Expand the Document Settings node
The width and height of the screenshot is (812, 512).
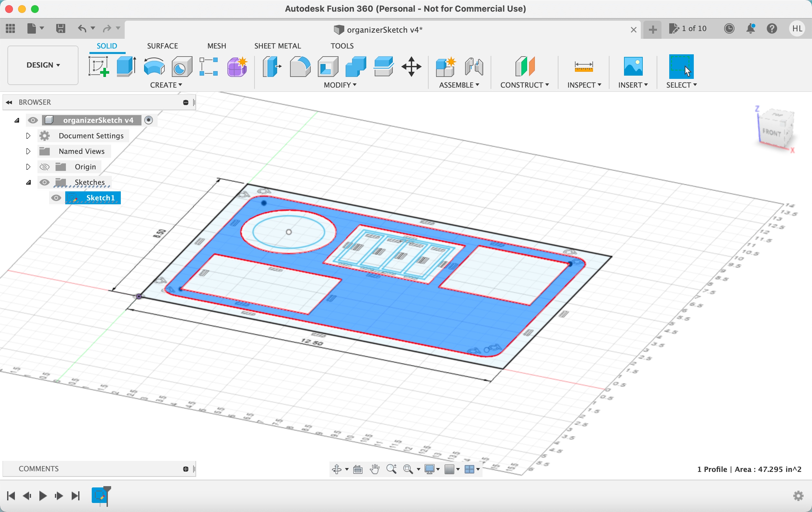pos(28,136)
